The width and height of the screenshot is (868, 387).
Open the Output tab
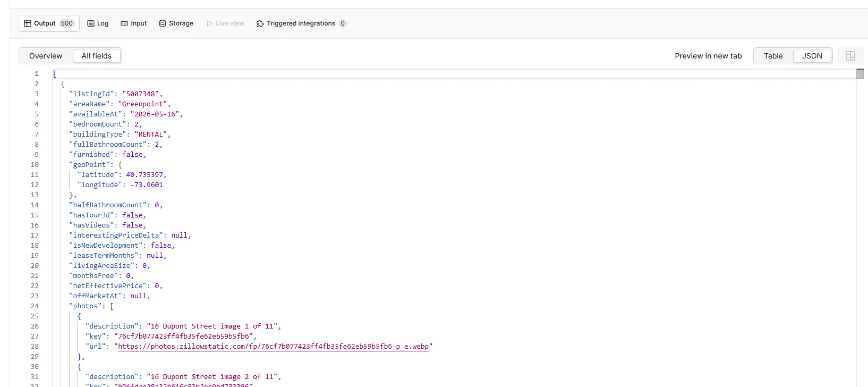[x=49, y=23]
